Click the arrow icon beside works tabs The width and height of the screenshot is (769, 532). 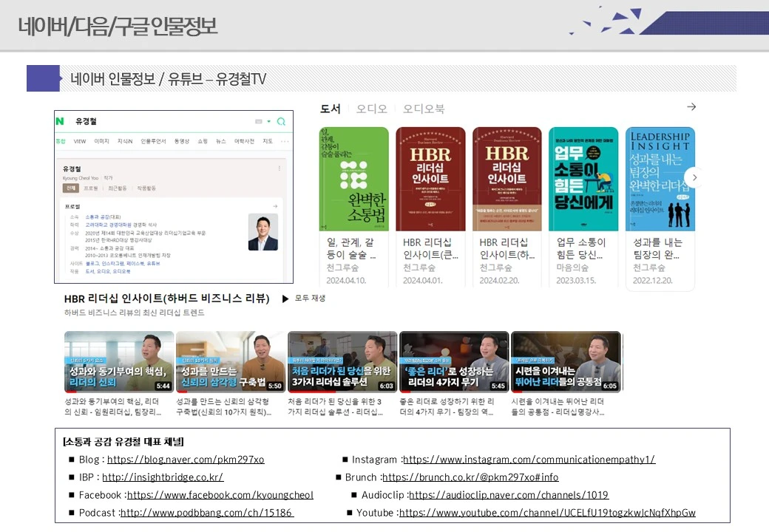tap(691, 107)
